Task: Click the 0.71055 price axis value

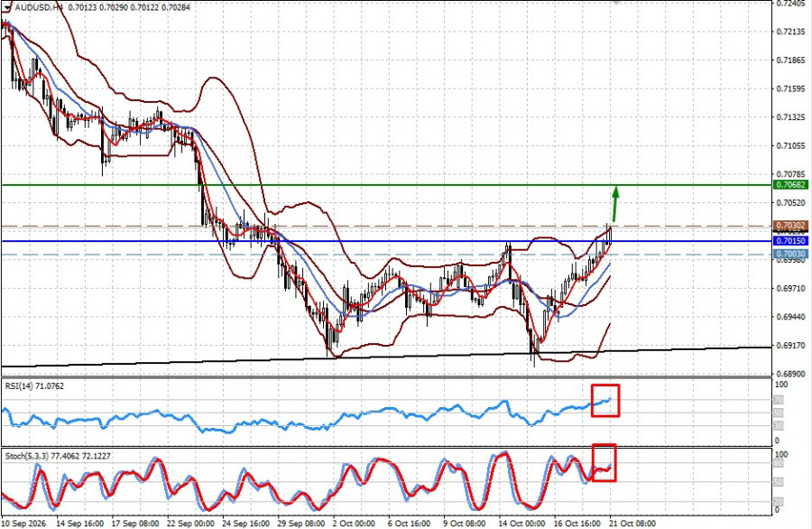Action: tap(791, 145)
